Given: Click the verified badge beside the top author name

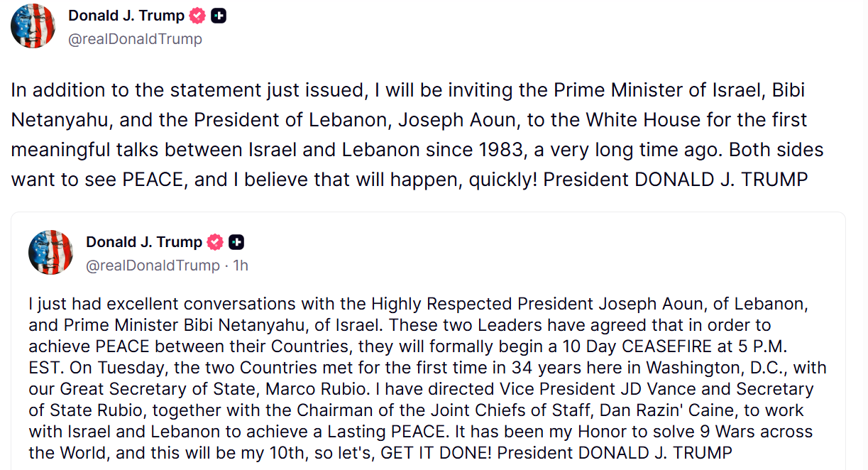Looking at the screenshot, I should click(x=197, y=16).
